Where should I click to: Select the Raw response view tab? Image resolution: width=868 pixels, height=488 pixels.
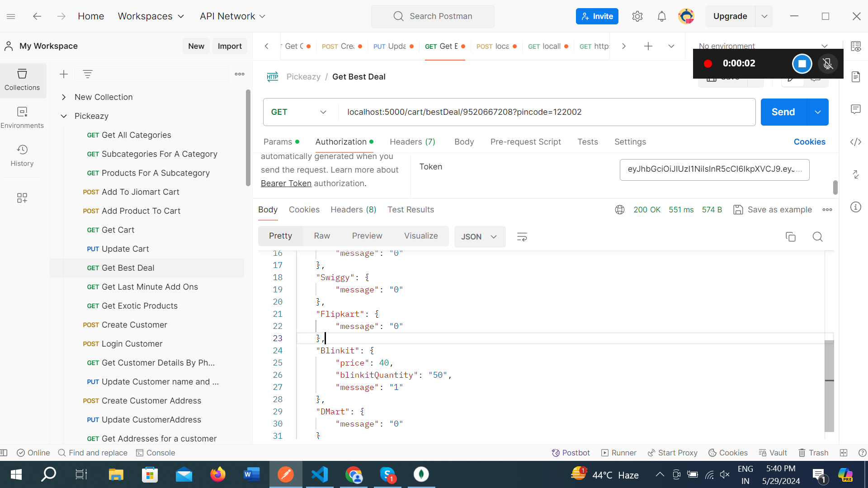point(322,235)
